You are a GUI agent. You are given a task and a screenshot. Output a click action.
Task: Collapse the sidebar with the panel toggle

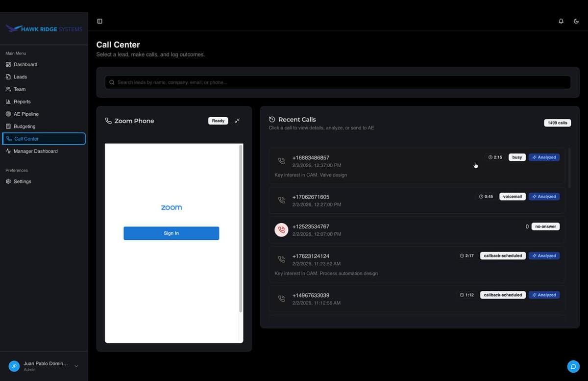(99, 21)
